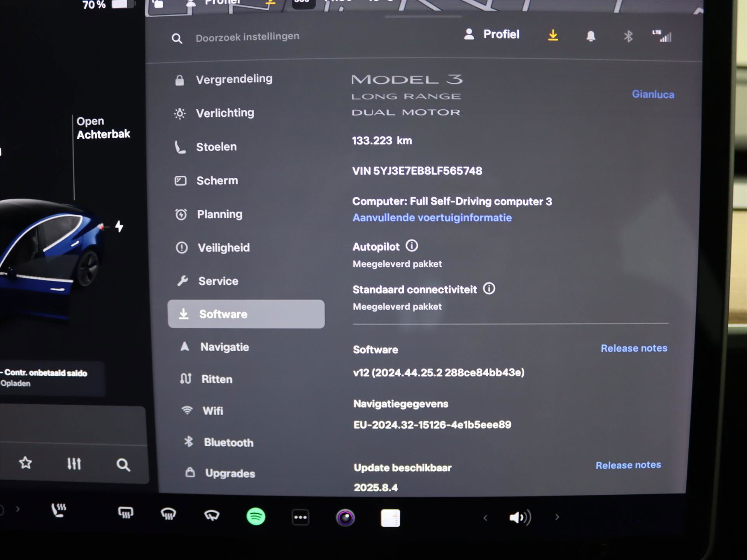Toggle the front windshield defrost icon
Image resolution: width=747 pixels, height=560 pixels.
(x=168, y=514)
